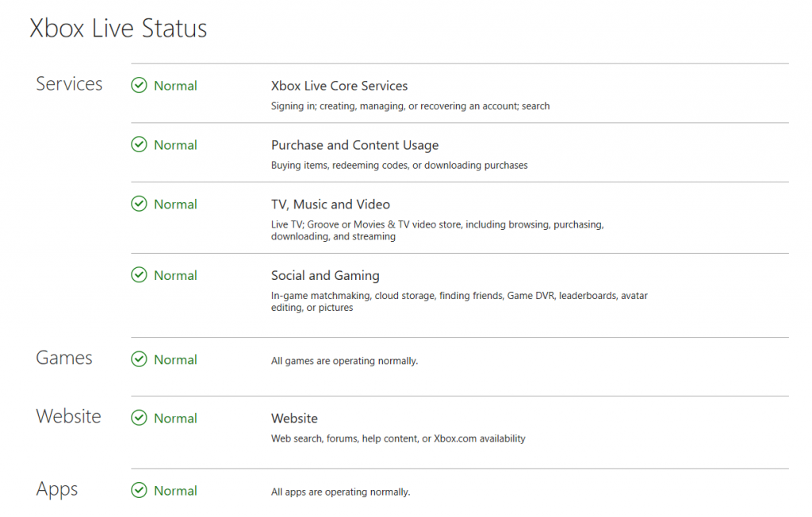812x517 pixels.
Task: Select the Services section header
Action: pyautogui.click(x=69, y=84)
